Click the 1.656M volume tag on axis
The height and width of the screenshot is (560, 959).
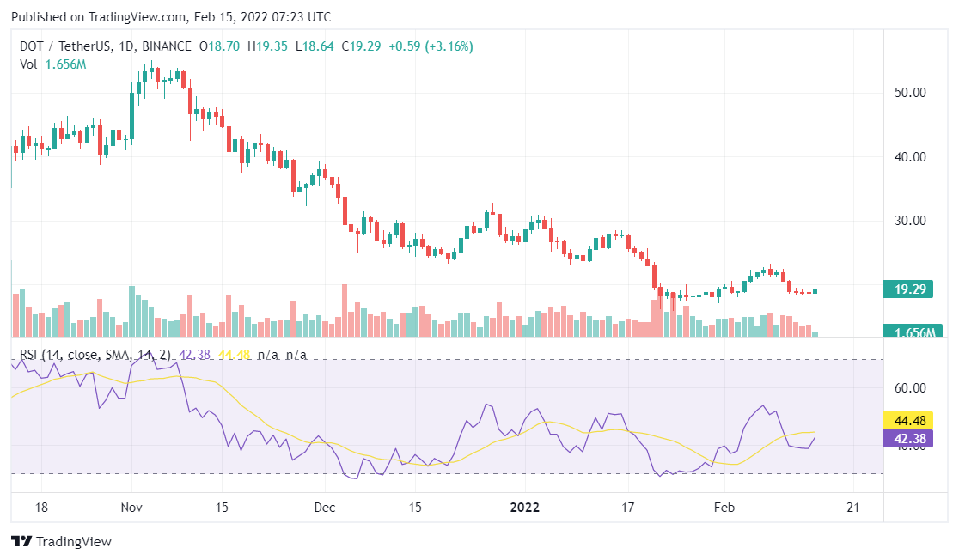click(913, 332)
